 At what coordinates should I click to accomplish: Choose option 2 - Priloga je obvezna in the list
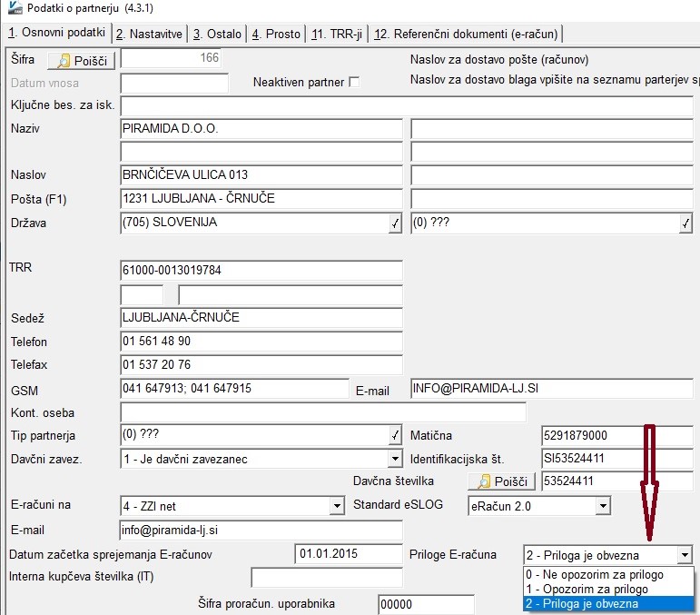608,604
